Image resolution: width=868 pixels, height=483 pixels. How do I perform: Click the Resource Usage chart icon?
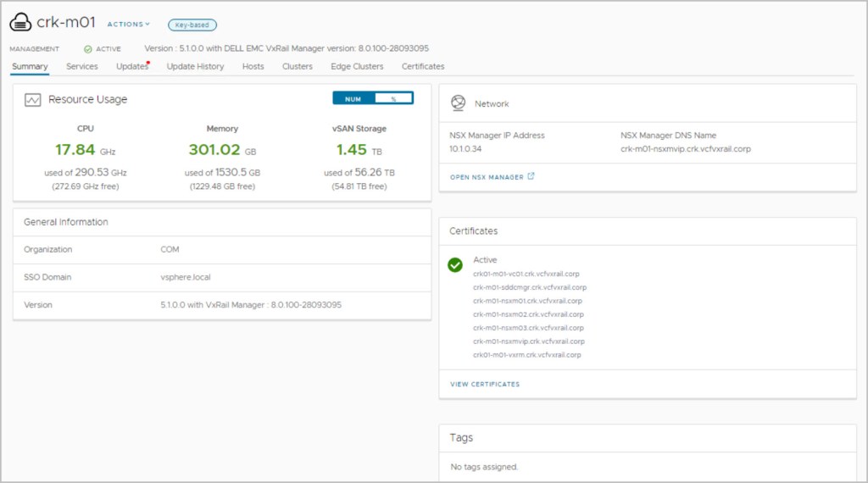(x=33, y=100)
